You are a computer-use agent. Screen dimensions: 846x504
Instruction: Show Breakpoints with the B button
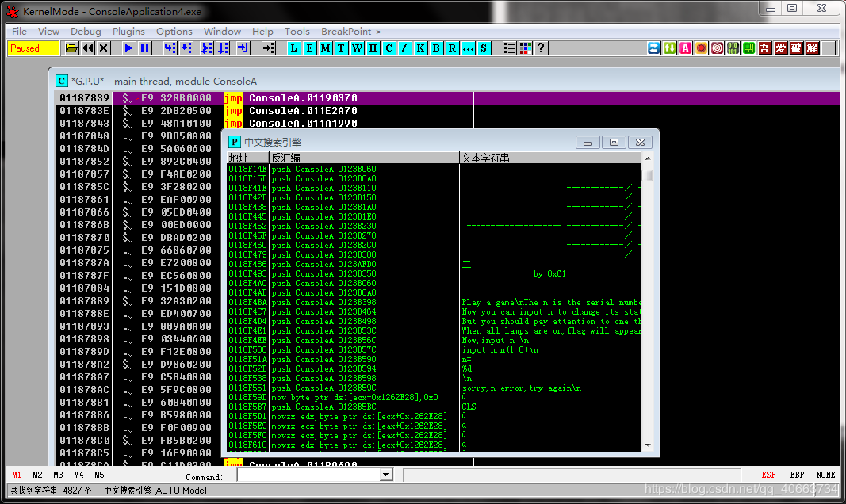[437, 48]
